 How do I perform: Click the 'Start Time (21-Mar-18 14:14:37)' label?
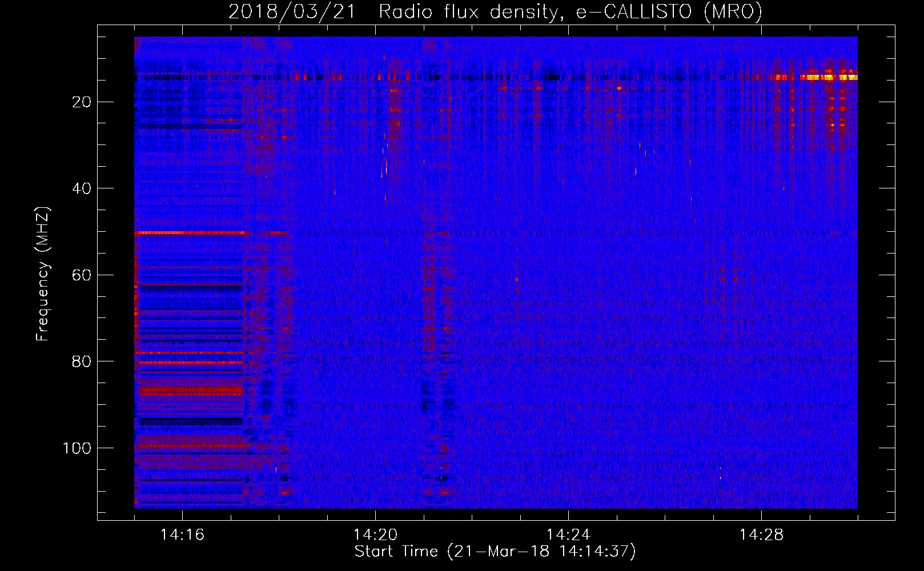(x=495, y=552)
